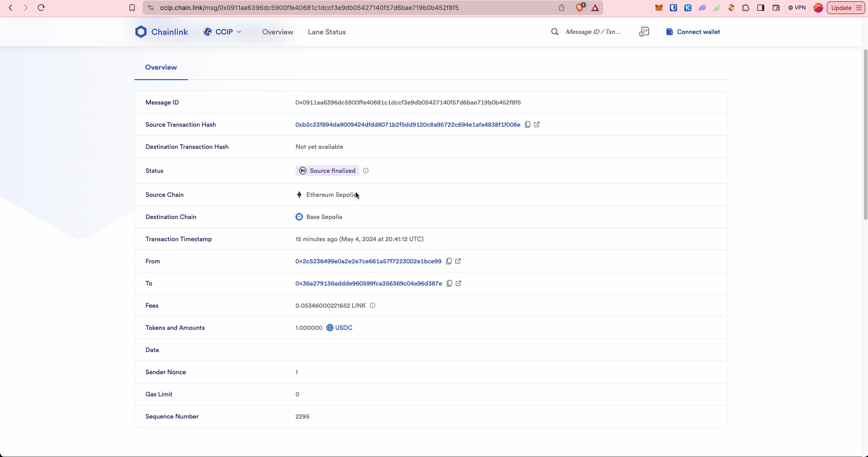This screenshot has width=868, height=457.
Task: Click the search magnifier icon
Action: coord(554,32)
